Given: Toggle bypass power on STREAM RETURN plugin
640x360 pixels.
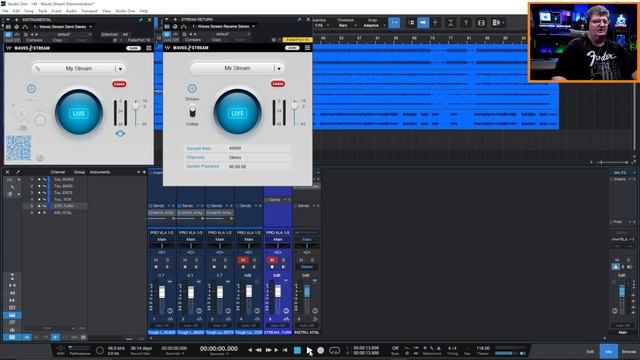Looking at the screenshot, I should (167, 34).
